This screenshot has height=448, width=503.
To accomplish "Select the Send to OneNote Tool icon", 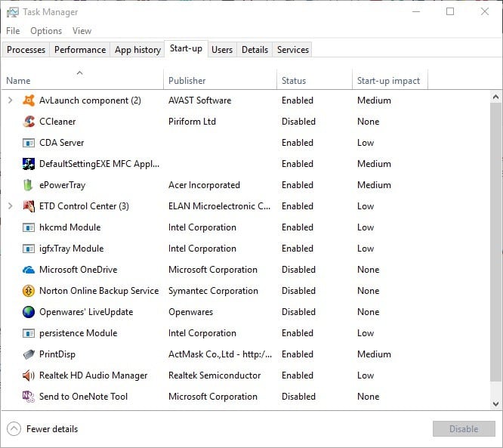I will pos(29,397).
